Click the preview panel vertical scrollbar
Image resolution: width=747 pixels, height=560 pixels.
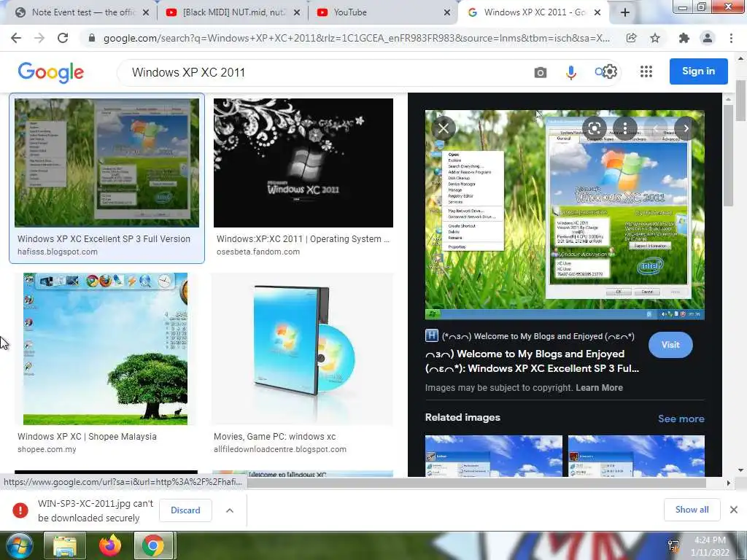click(727, 155)
